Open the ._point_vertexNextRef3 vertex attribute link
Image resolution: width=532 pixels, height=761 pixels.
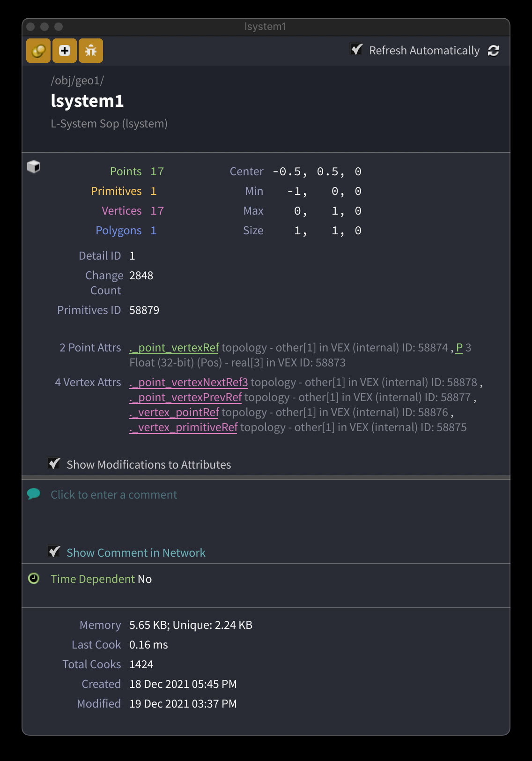tap(189, 382)
